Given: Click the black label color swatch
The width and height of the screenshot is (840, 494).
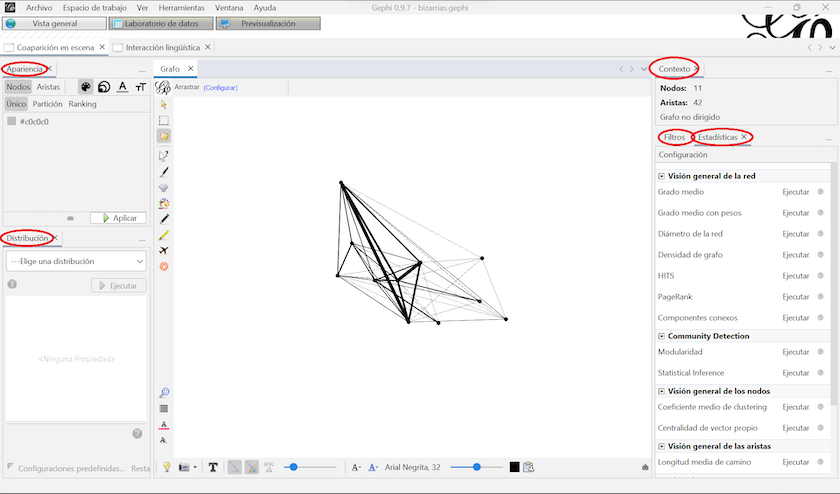Looking at the screenshot, I should 514,467.
